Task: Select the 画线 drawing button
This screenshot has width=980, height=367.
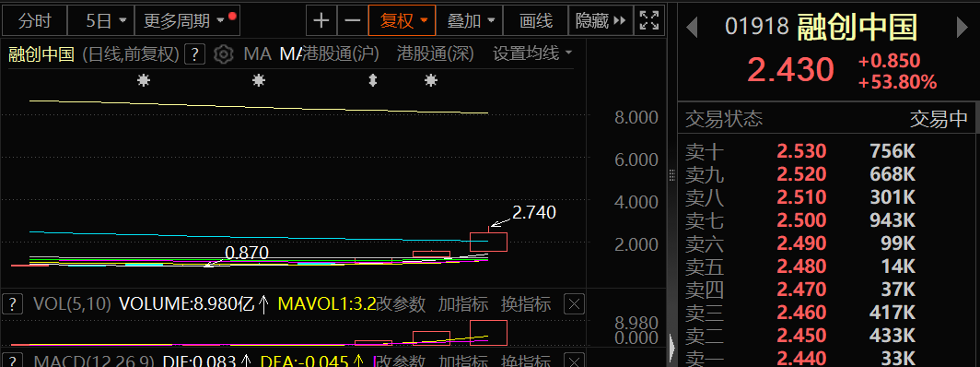Action: pos(536,20)
